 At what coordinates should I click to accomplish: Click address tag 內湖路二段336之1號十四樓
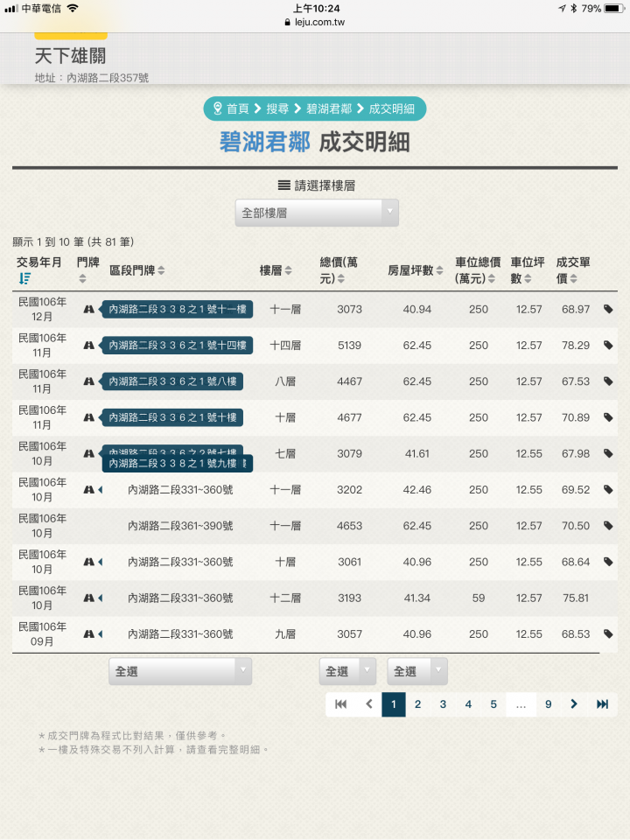pyautogui.click(x=178, y=345)
